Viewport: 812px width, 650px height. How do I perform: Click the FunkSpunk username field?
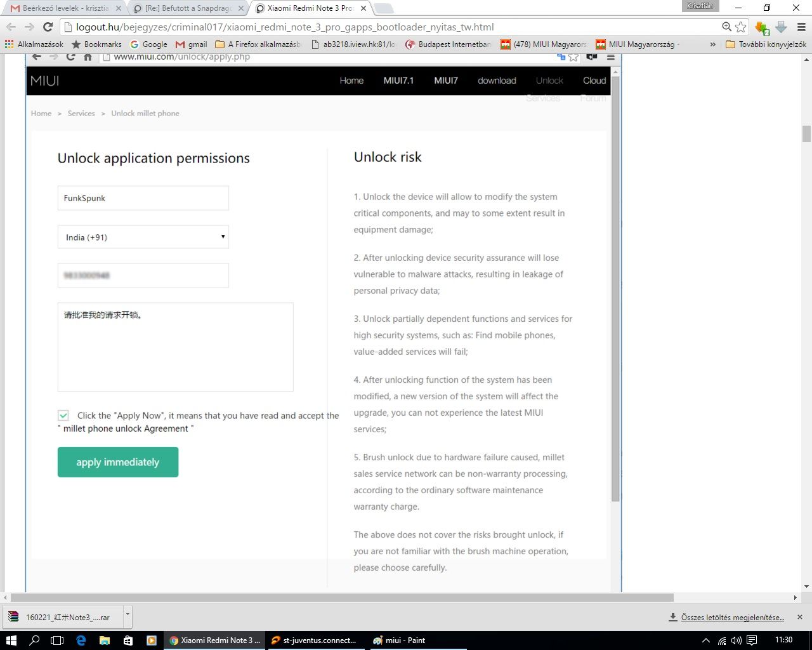point(143,198)
